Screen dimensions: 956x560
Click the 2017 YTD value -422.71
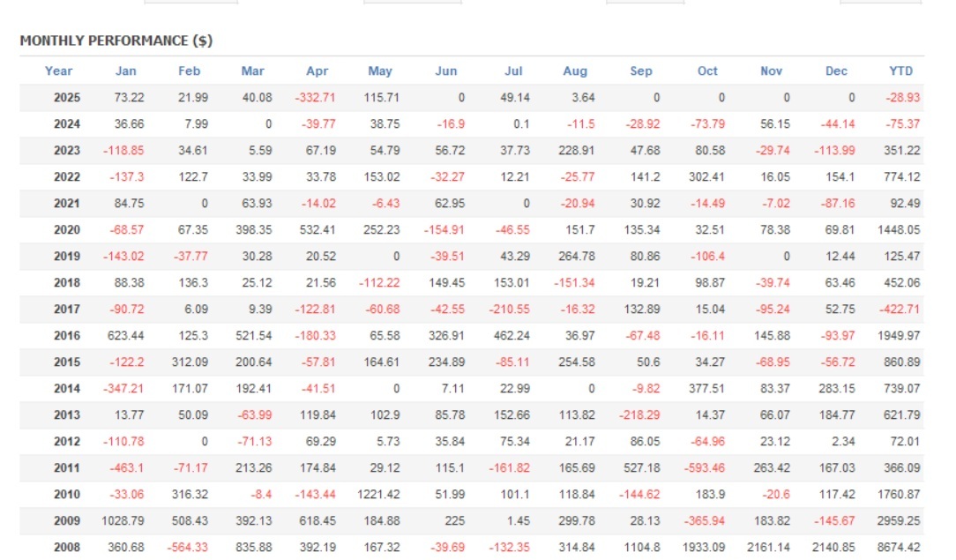[x=900, y=310]
